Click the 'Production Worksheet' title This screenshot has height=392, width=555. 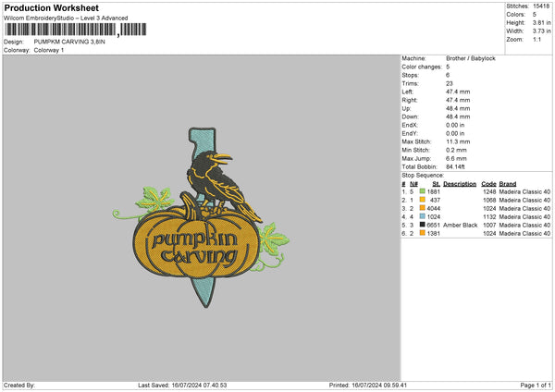click(52, 7)
